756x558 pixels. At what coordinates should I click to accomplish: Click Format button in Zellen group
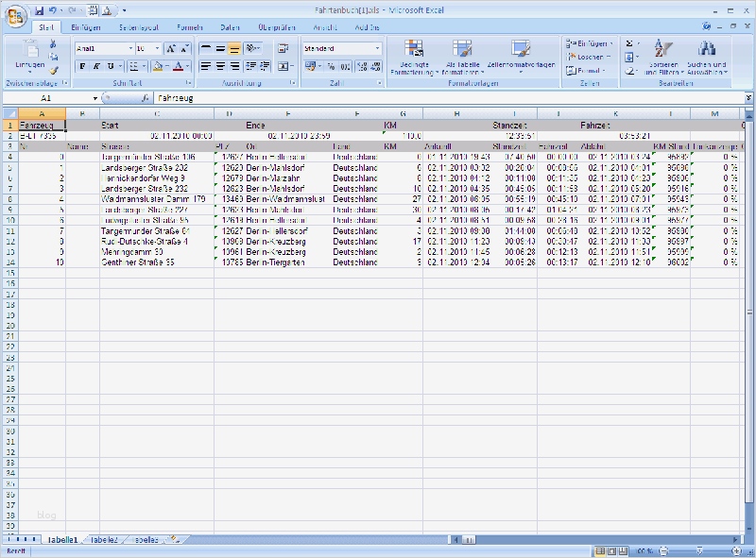(586, 71)
